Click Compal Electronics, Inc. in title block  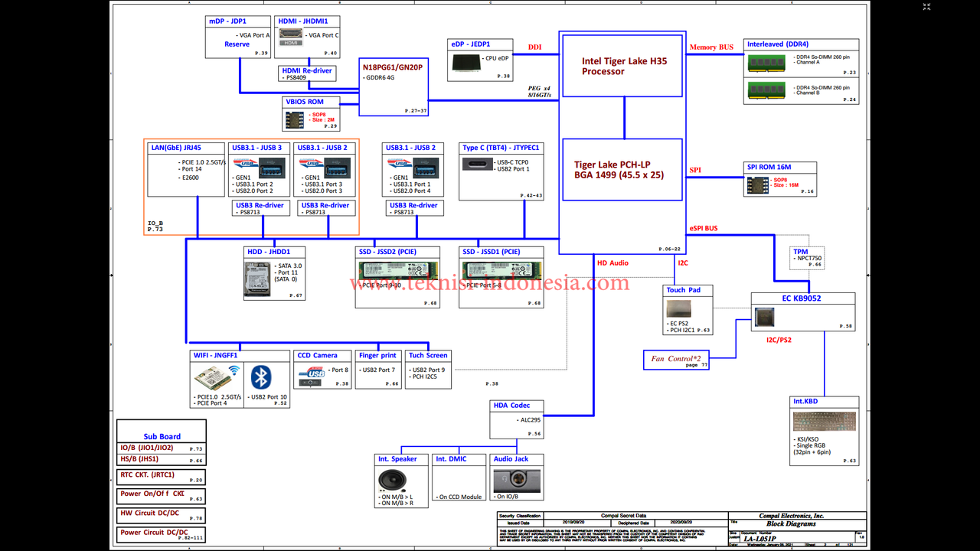pyautogui.click(x=792, y=516)
